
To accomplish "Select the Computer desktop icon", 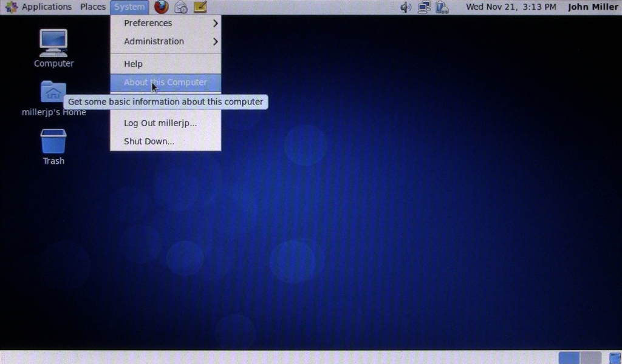I will coord(53,49).
